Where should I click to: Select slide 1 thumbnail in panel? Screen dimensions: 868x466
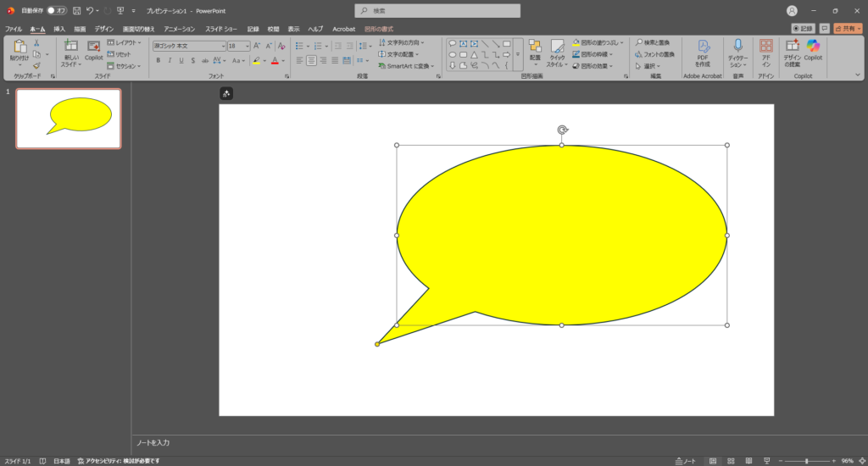coord(69,119)
